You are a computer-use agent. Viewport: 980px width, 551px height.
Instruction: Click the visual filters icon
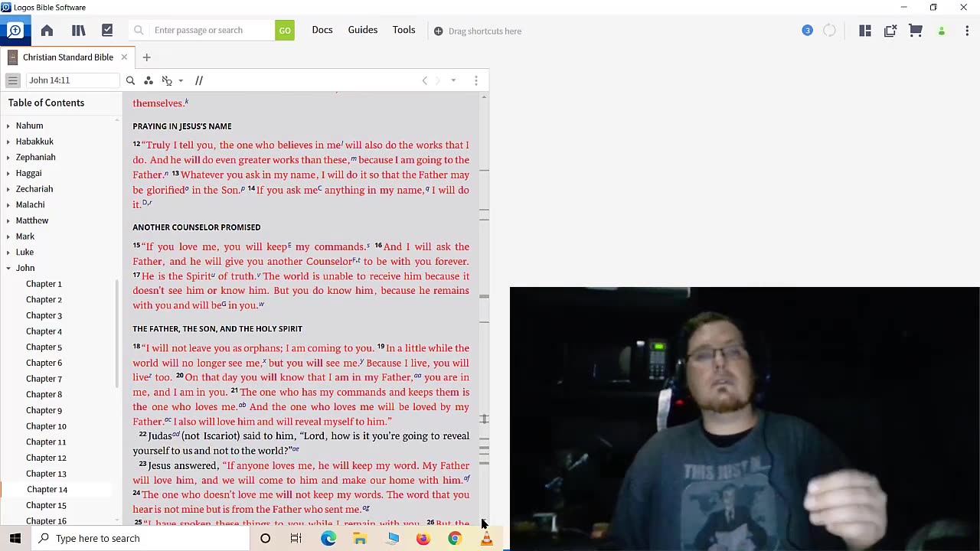click(149, 80)
